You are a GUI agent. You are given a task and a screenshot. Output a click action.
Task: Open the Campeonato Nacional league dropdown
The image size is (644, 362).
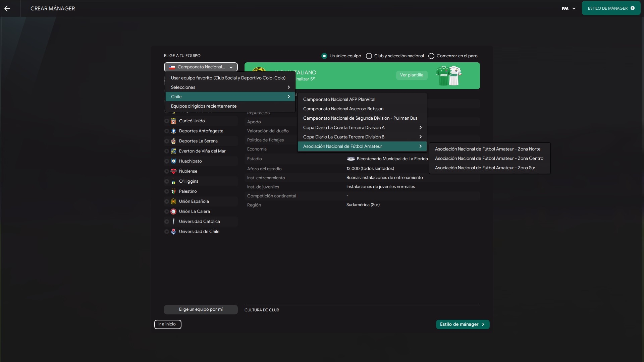click(201, 67)
